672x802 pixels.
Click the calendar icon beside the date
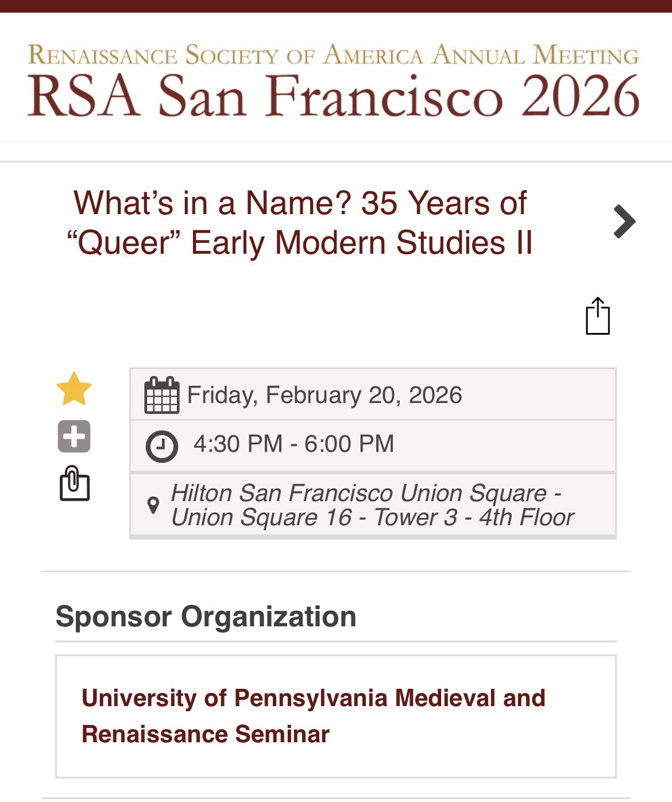click(161, 395)
